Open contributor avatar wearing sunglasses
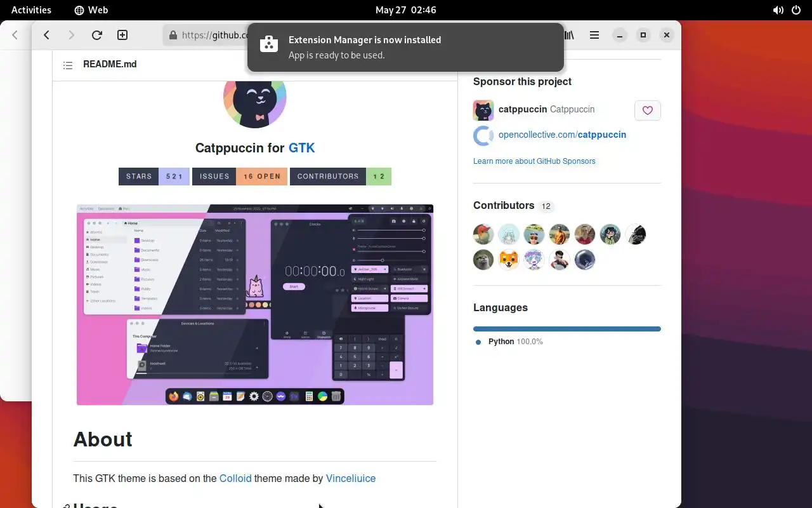This screenshot has width=812, height=508. [534, 234]
